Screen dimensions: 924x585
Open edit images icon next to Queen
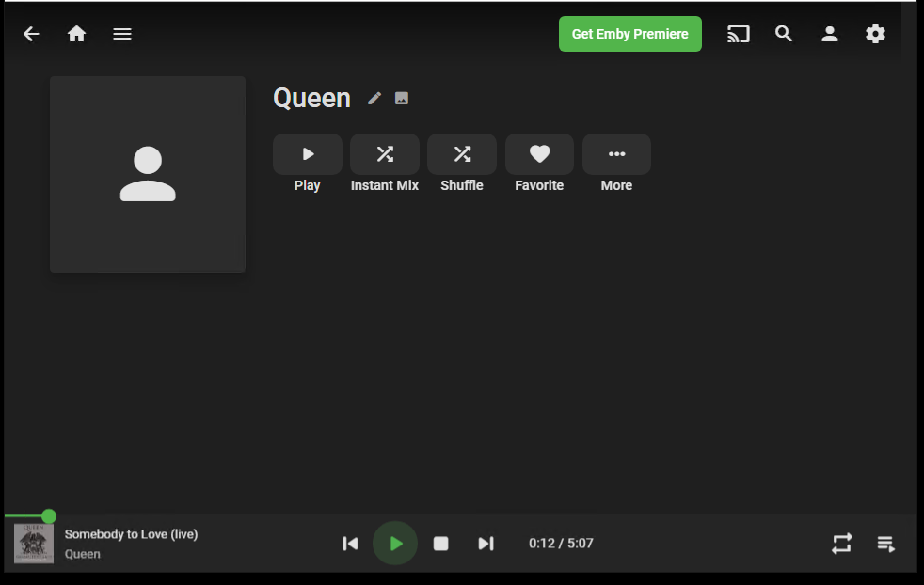(x=401, y=99)
